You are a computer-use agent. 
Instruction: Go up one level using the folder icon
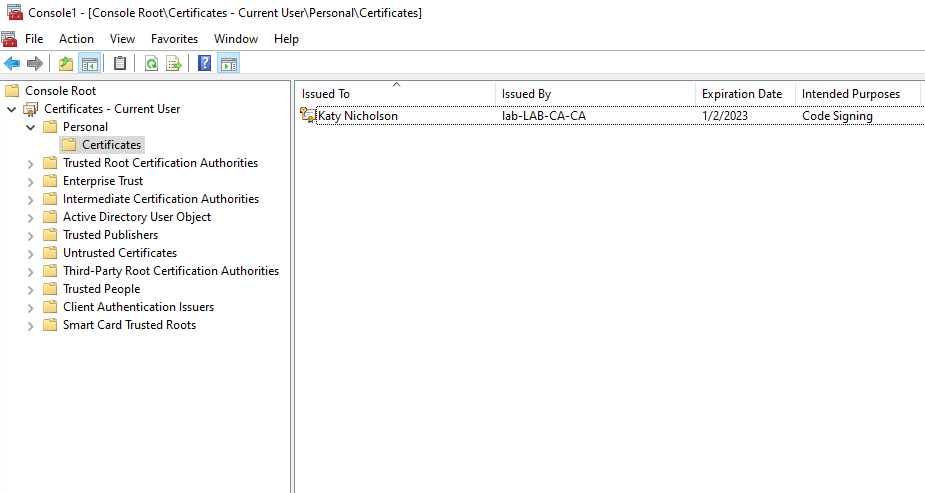[x=66, y=64]
